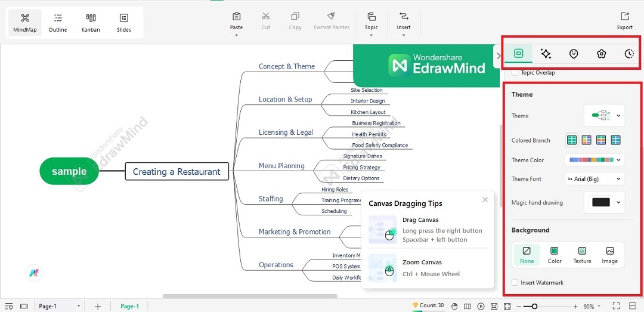Click the zoom slider handle
Screen dimensions: 644x312
pyautogui.click(x=534, y=306)
